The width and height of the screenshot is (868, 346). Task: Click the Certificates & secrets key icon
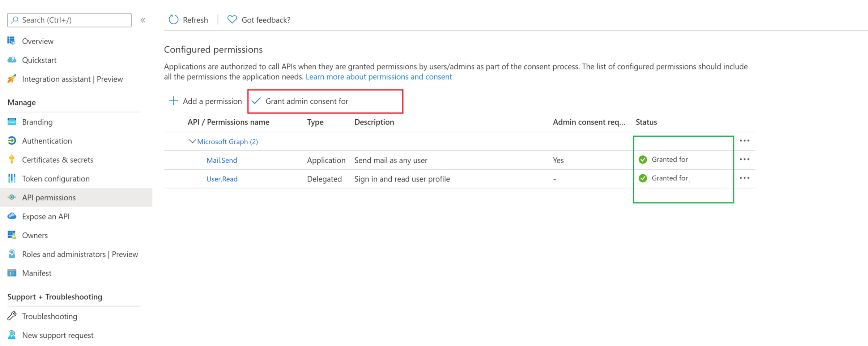pyautogui.click(x=12, y=159)
